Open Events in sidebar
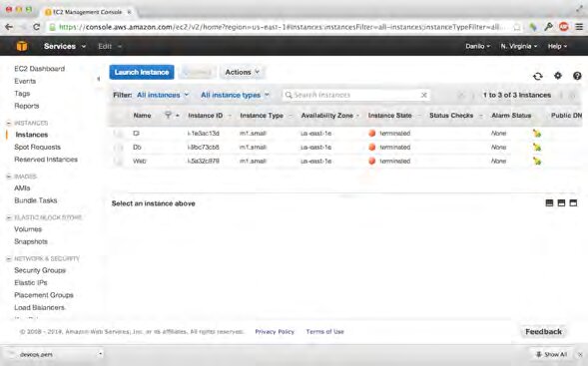Viewport: 588px width, 366px height. (25, 81)
